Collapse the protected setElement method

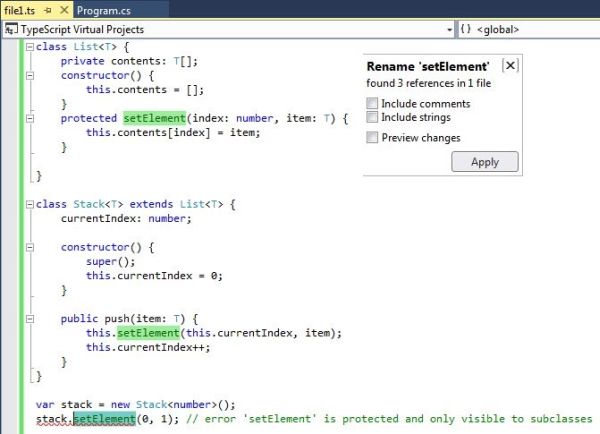tap(29, 118)
